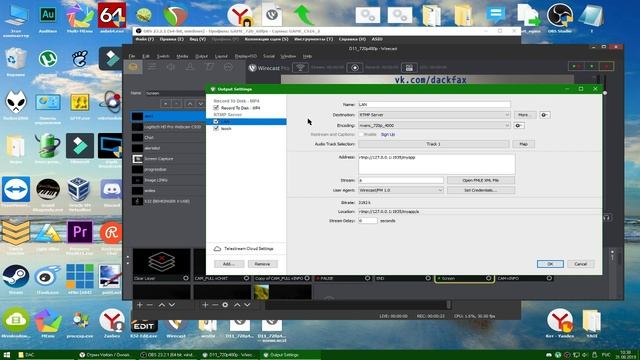
Task: Toggle live indicator on CAM+INFO shot
Action: (549, 278)
